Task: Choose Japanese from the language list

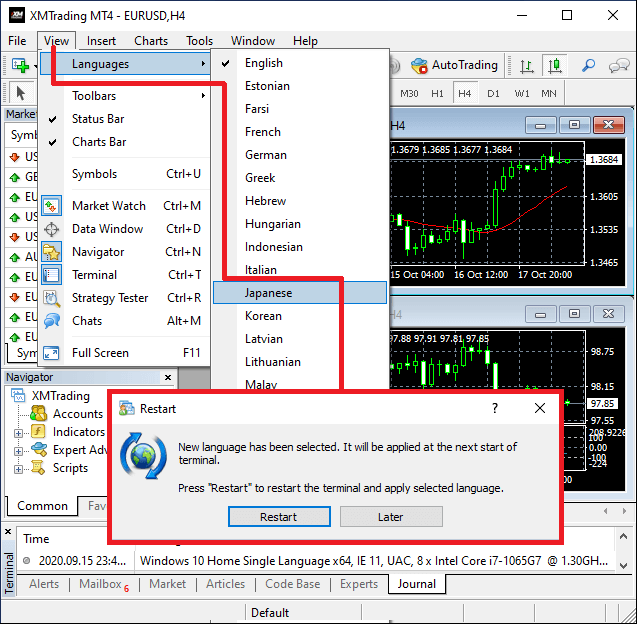Action: pyautogui.click(x=269, y=293)
